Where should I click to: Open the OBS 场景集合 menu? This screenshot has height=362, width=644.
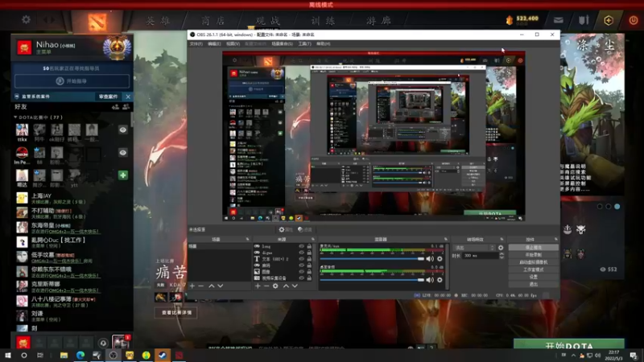pyautogui.click(x=282, y=44)
